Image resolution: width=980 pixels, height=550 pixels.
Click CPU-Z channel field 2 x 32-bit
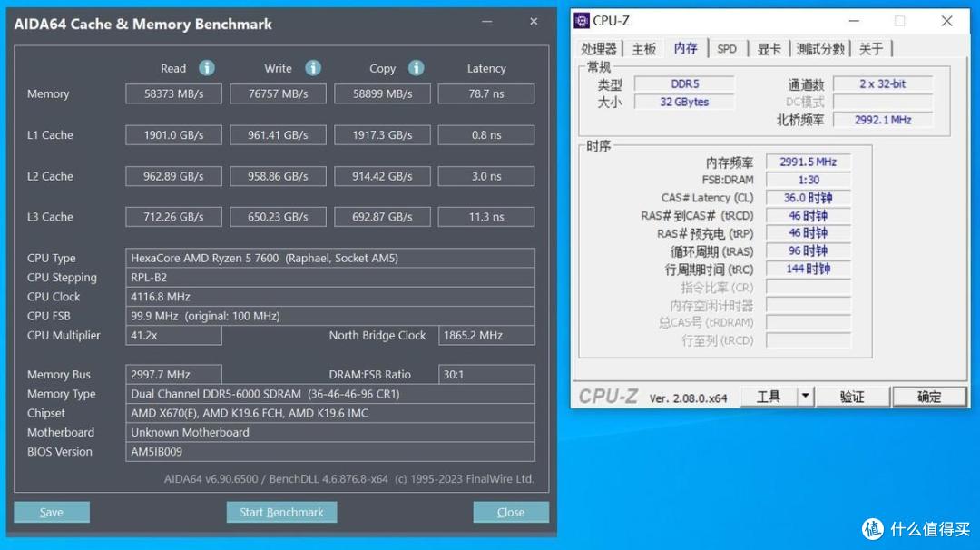click(x=883, y=83)
